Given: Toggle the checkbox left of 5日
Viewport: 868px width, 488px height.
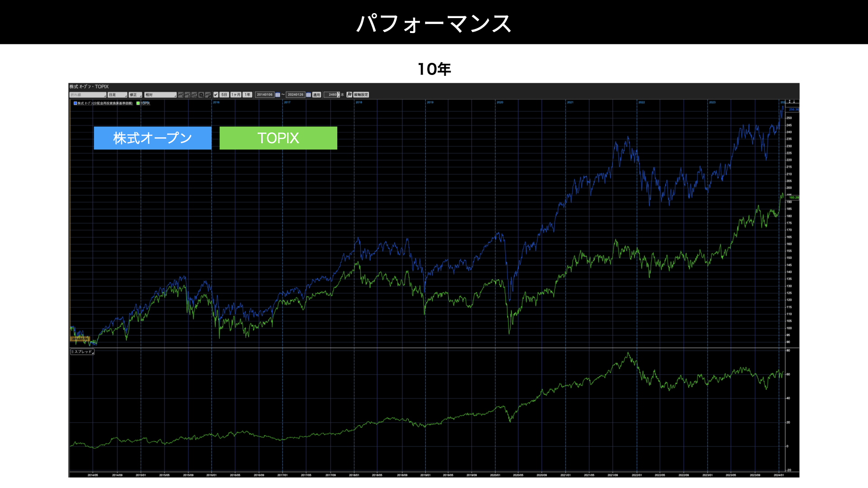Looking at the screenshot, I should click(x=216, y=95).
